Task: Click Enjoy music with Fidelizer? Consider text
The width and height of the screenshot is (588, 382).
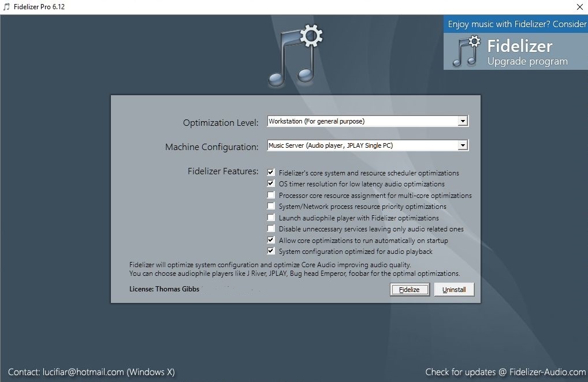Action: [x=517, y=24]
